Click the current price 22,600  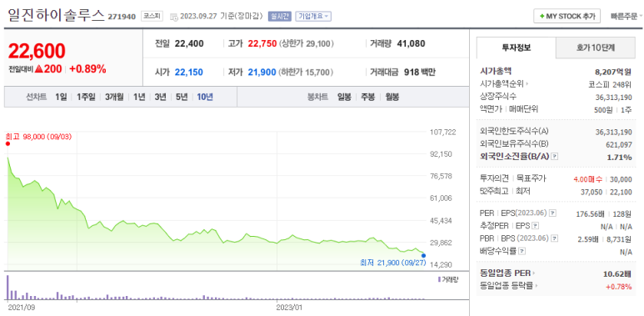click(x=37, y=52)
